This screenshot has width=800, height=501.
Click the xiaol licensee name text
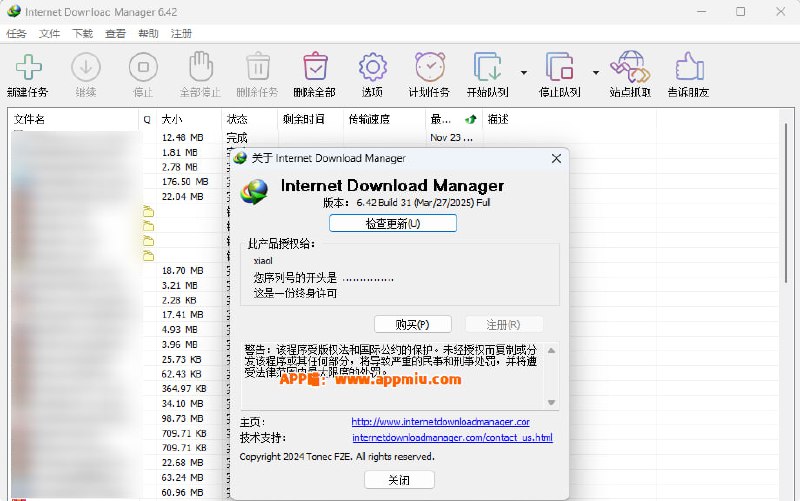tap(263, 261)
